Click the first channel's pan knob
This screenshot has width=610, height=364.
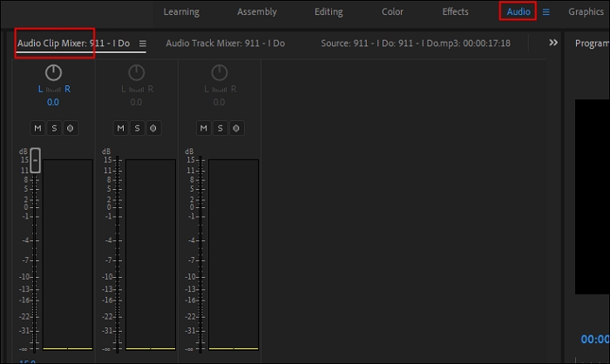pyautogui.click(x=53, y=73)
